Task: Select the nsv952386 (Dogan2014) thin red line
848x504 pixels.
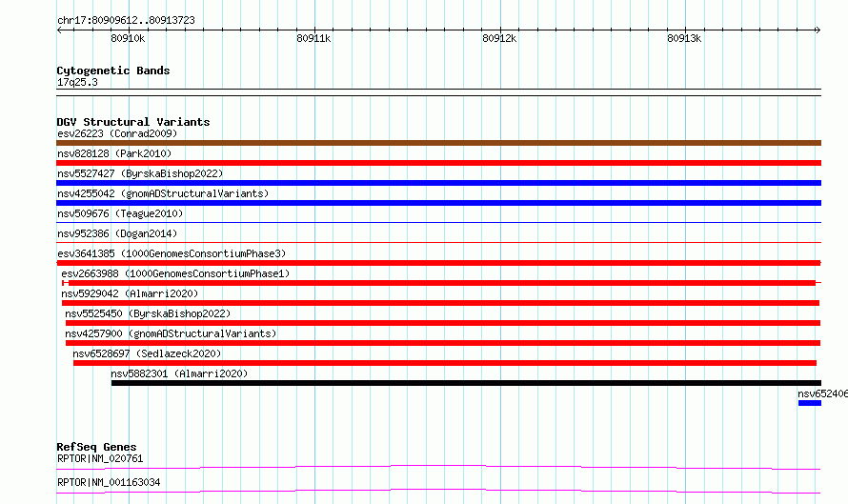Action: coord(438,242)
